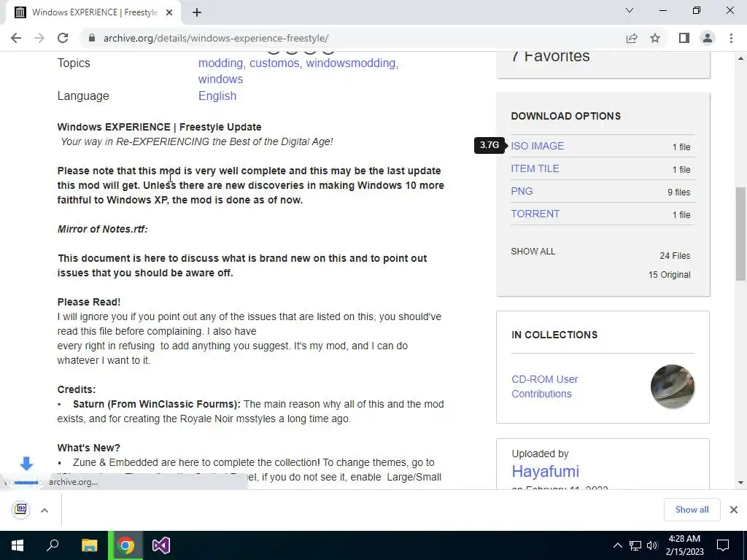Launch Visual Studio from taskbar
Screen dimensions: 747x560
pos(161,545)
